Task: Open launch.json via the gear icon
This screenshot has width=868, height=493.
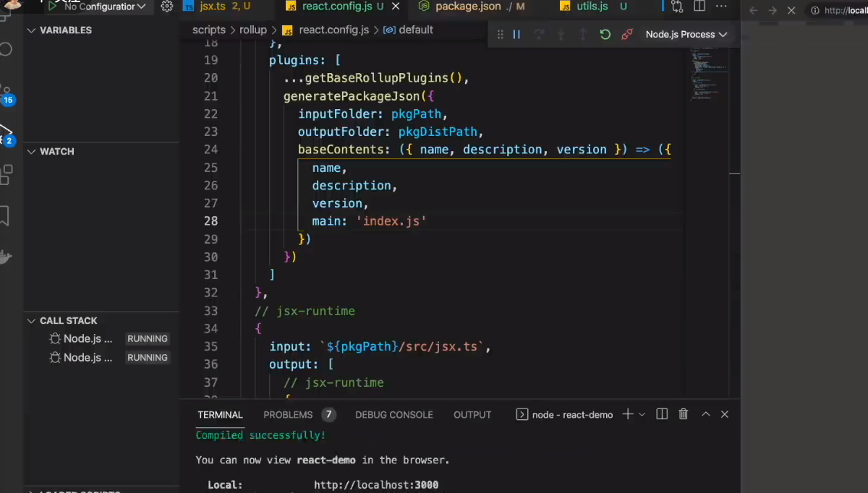Action: point(167,7)
